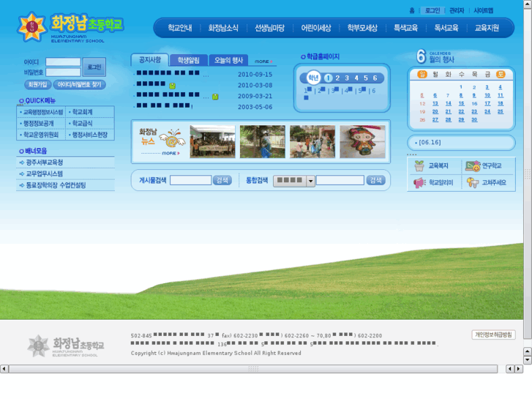Open the second news photo thumbnail
The width and height of the screenshot is (532, 399).
[263, 141]
